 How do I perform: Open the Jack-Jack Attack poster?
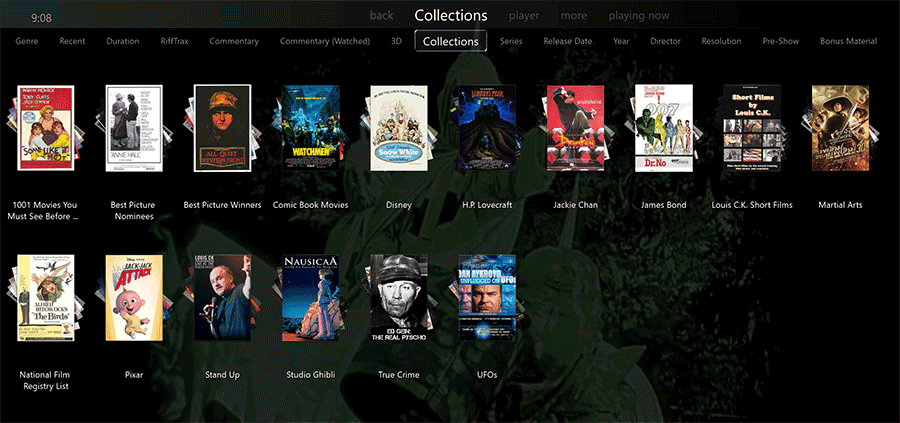tap(134, 298)
